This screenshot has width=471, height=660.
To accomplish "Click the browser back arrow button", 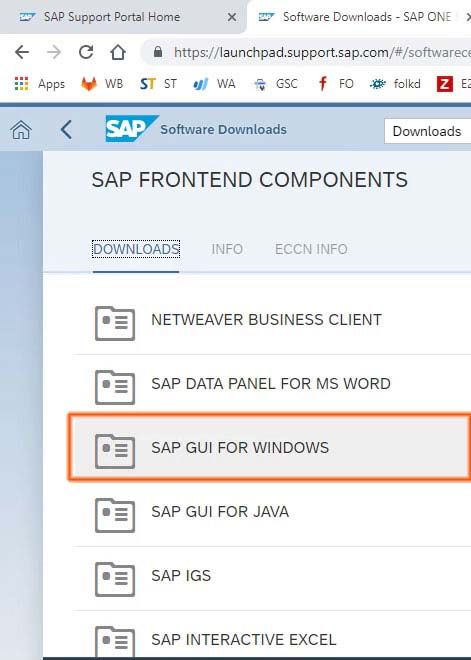I will [x=22, y=52].
